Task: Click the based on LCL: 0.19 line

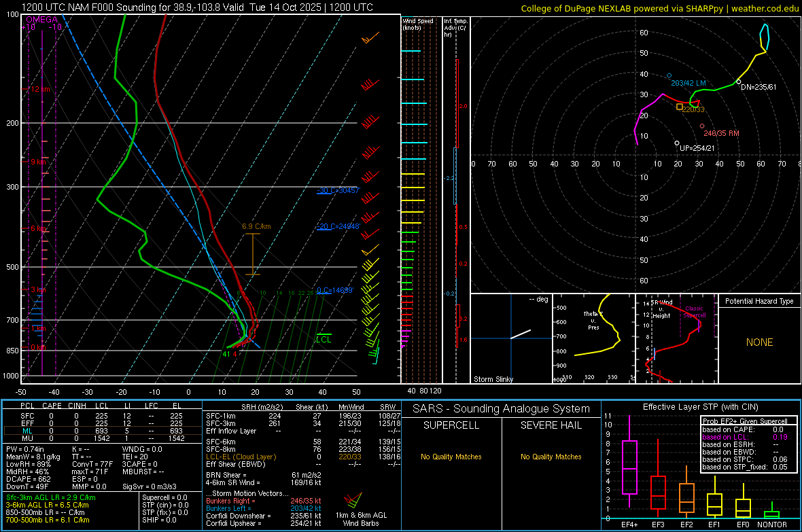Action: (745, 437)
